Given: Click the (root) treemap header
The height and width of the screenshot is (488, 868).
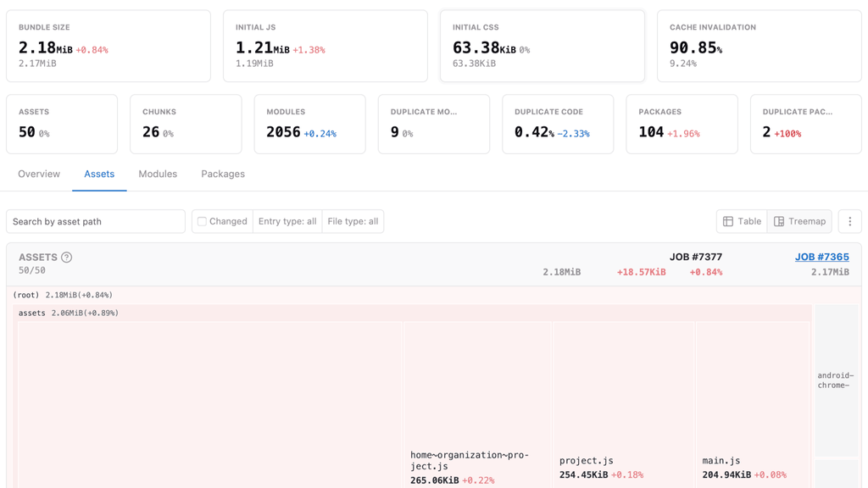Looking at the screenshot, I should pos(434,295).
